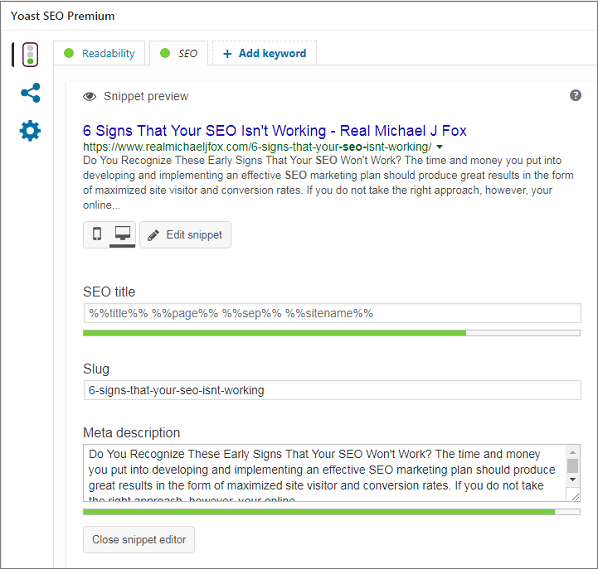The image size is (598, 569).
Task: Open the Edit snippet button
Action: (185, 235)
